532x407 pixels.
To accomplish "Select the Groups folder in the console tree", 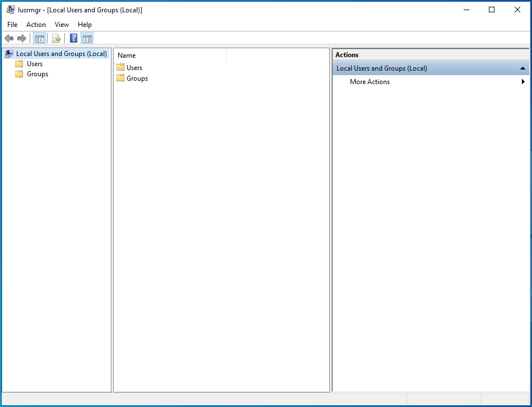I will point(38,74).
